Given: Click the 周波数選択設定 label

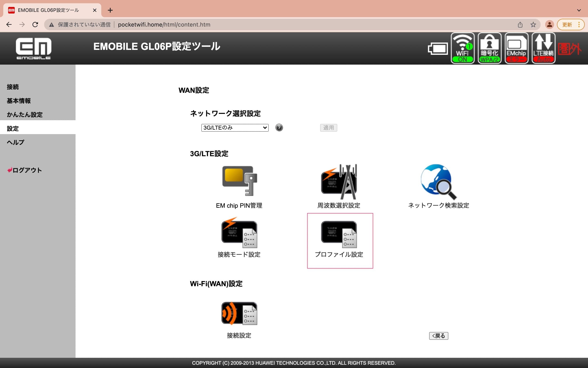Looking at the screenshot, I should pos(339,206).
